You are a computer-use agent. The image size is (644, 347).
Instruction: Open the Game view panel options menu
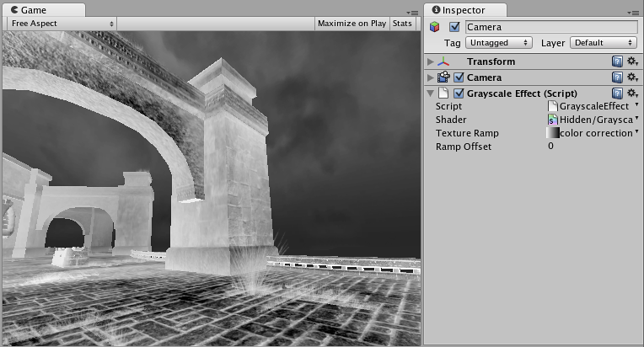tap(412, 13)
